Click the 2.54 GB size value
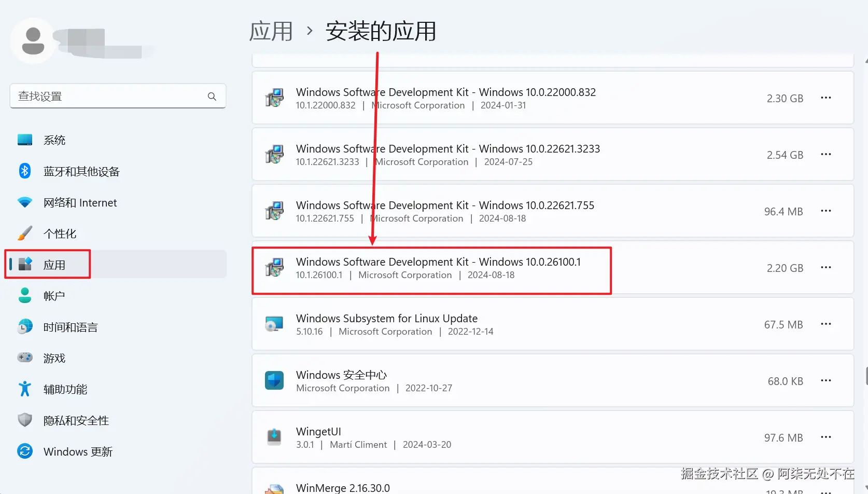 pyautogui.click(x=785, y=155)
